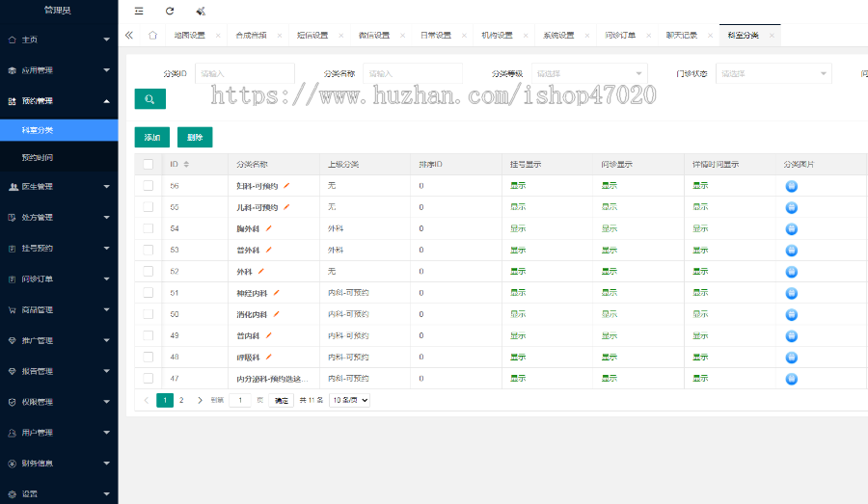The image size is (868, 504).
Task: Switch to the 微信设置 tab
Action: click(x=374, y=36)
